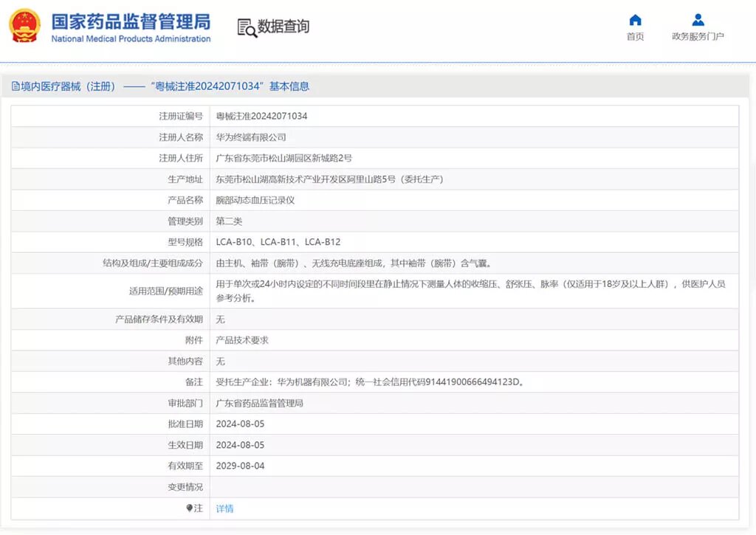Click the 附件 label cell
The image size is (756, 535).
(x=111, y=340)
